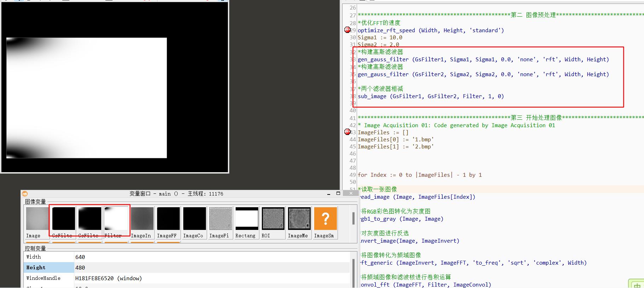This screenshot has width=644, height=288.
Task: Select the mostly white Filter variable thumbnail
Action: tap(116, 219)
